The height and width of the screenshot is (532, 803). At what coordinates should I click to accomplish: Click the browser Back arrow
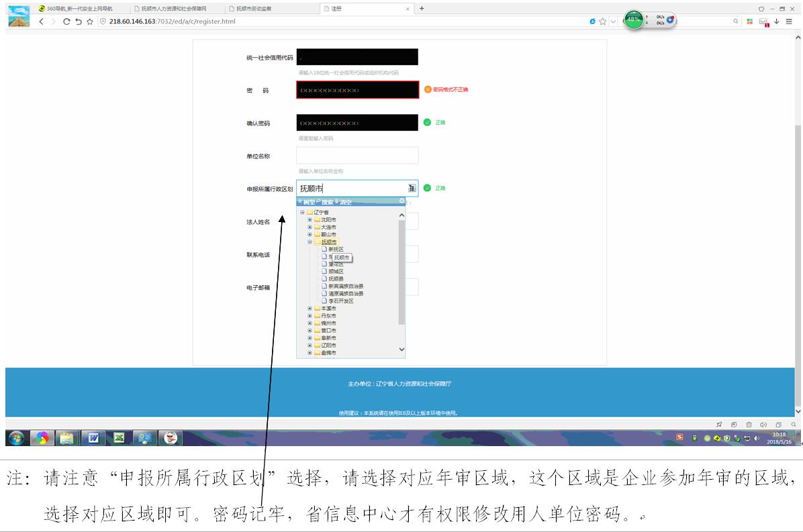(42, 21)
